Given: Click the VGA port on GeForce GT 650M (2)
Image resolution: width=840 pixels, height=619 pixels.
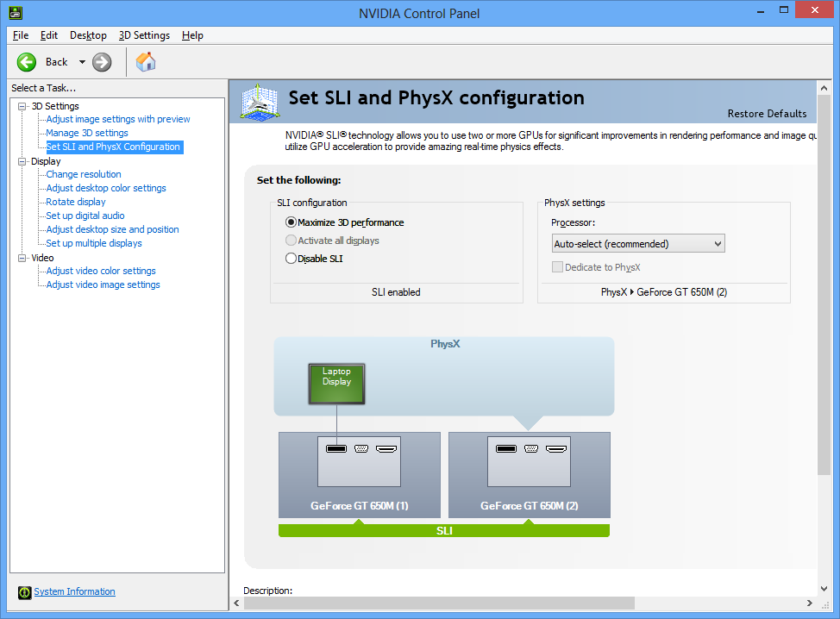Looking at the screenshot, I should pyautogui.click(x=531, y=448).
